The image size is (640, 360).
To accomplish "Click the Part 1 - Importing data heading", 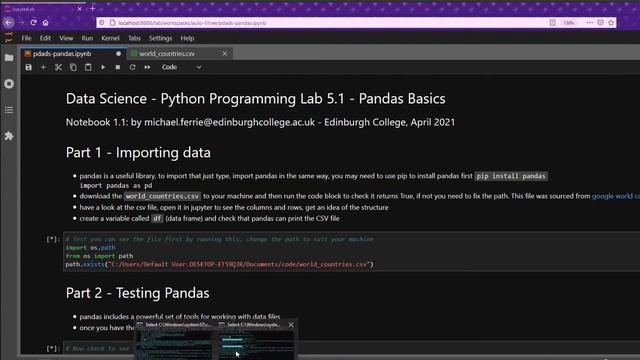I will tap(138, 152).
